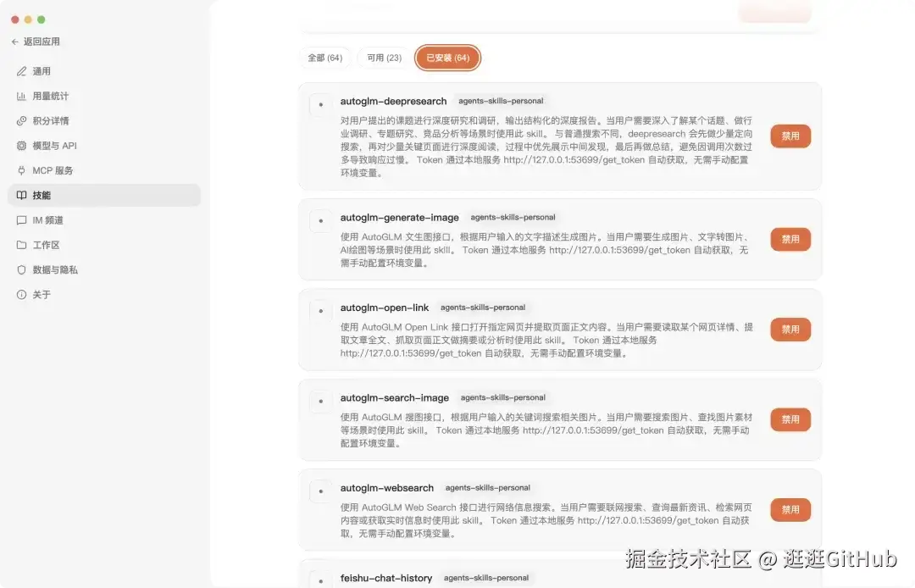Switch to the 可用 (23) tab
Image resolution: width=915 pixels, height=588 pixels.
384,58
